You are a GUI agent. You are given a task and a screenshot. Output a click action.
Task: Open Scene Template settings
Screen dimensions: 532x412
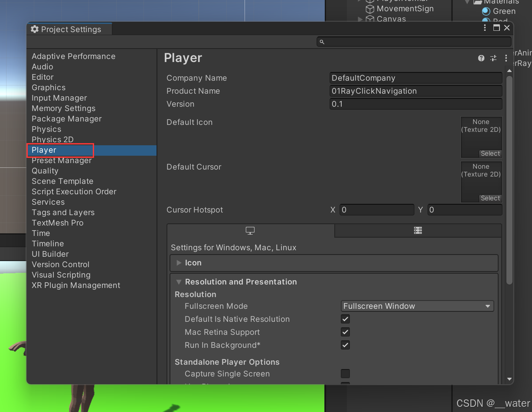[x=62, y=181]
